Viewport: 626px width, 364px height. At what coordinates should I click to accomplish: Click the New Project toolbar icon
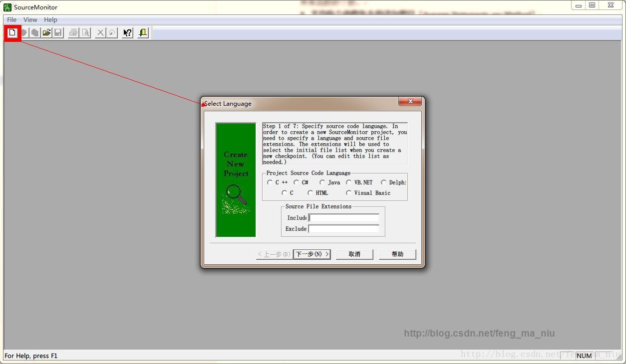pyautogui.click(x=12, y=33)
